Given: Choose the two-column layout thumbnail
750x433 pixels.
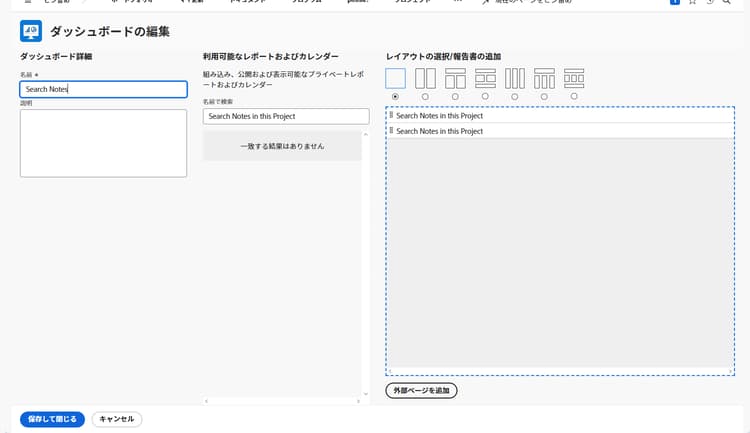Looking at the screenshot, I should coord(425,78).
